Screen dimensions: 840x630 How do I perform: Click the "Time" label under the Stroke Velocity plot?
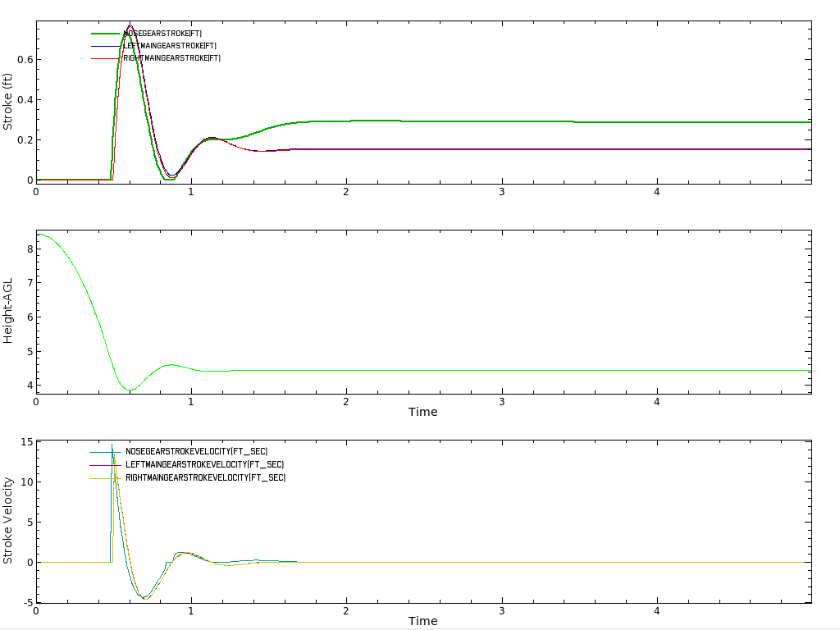click(422, 621)
